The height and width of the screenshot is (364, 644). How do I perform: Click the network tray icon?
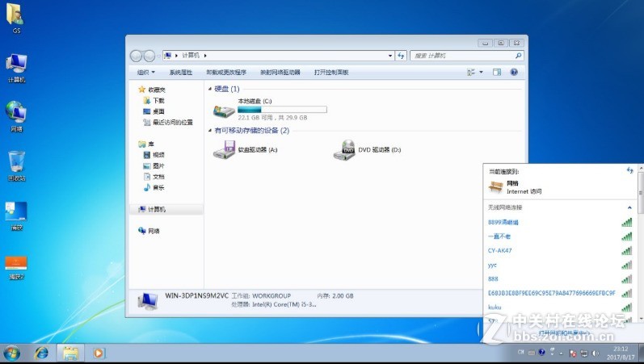tap(583, 354)
